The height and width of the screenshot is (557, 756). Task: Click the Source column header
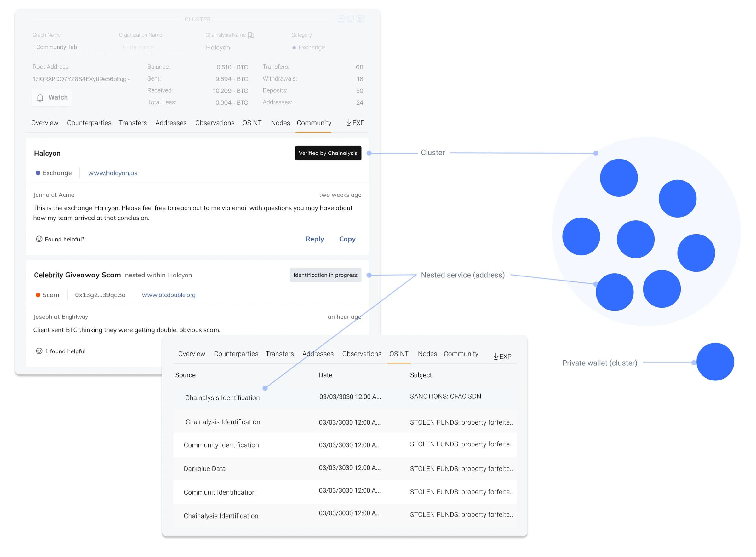(x=185, y=375)
